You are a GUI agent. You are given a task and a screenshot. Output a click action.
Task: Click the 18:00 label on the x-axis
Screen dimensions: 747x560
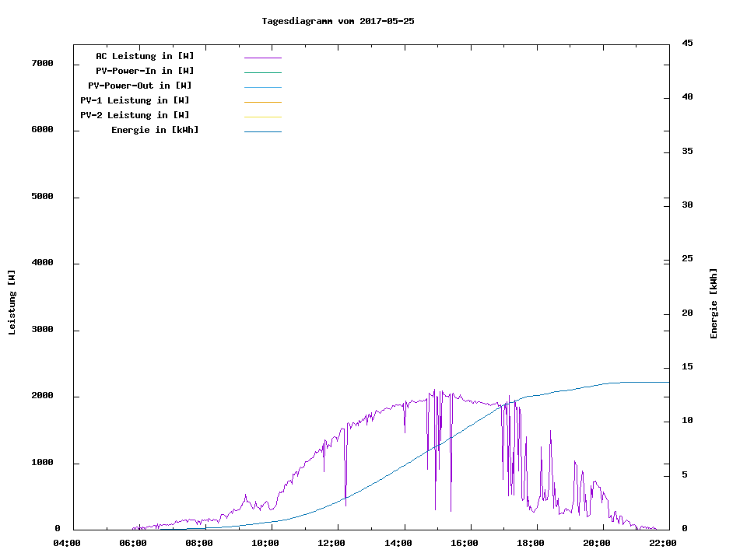point(531,544)
